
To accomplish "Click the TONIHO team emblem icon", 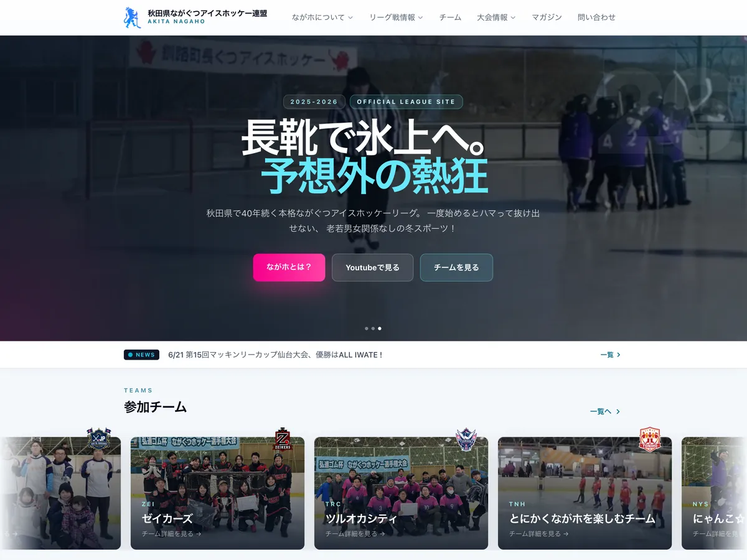I will (x=650, y=439).
